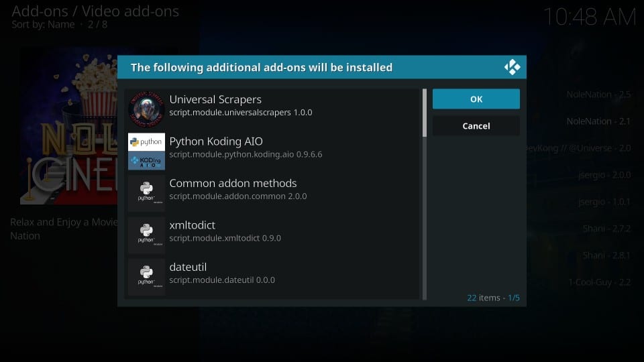Click the Sort by: Name label
Viewport: 644px width, 362px height.
pos(43,25)
